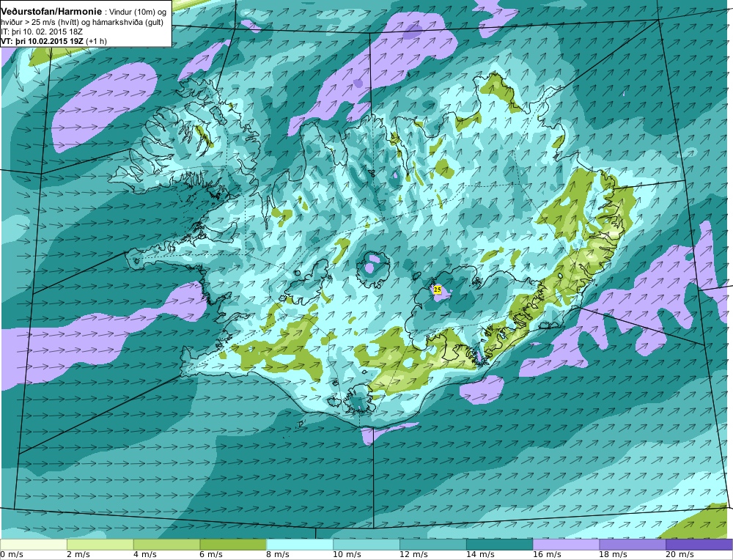733x560 pixels.
Task: Pick the legend swatch between 18 and 20 m/s
Action: click(633, 545)
